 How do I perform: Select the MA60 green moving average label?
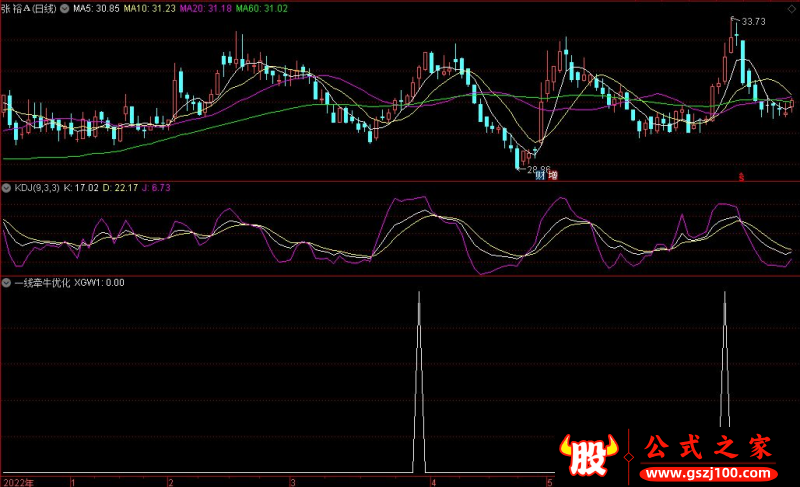point(264,8)
